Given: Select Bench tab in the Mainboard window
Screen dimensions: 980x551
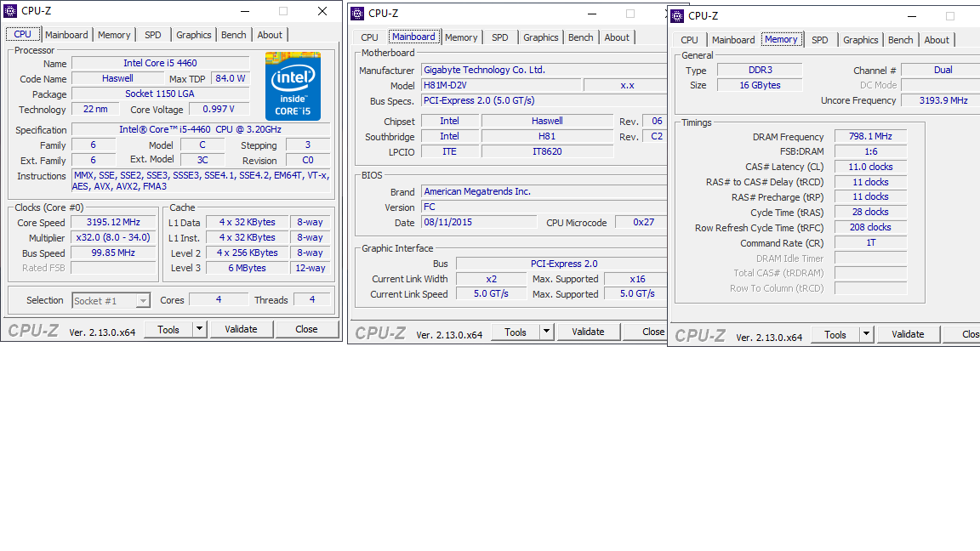Looking at the screenshot, I should click(581, 37).
